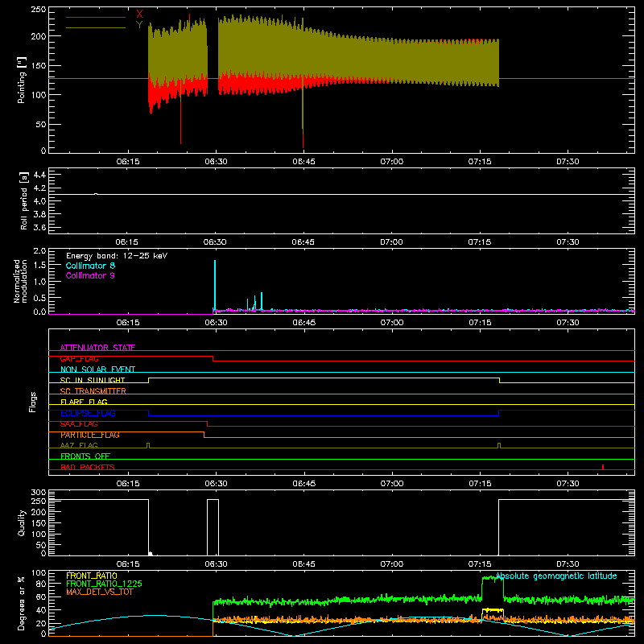This screenshot has width=644, height=644.
Task: Click the 07:30 time label under Pointing plot
Action: (x=568, y=162)
